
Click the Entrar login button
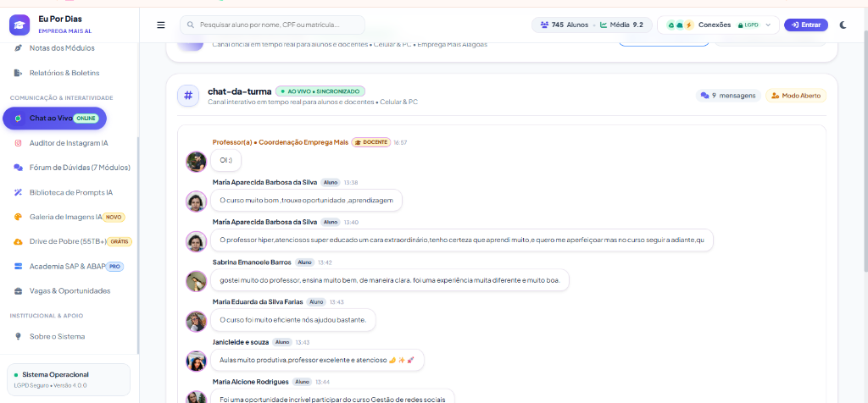(x=806, y=25)
